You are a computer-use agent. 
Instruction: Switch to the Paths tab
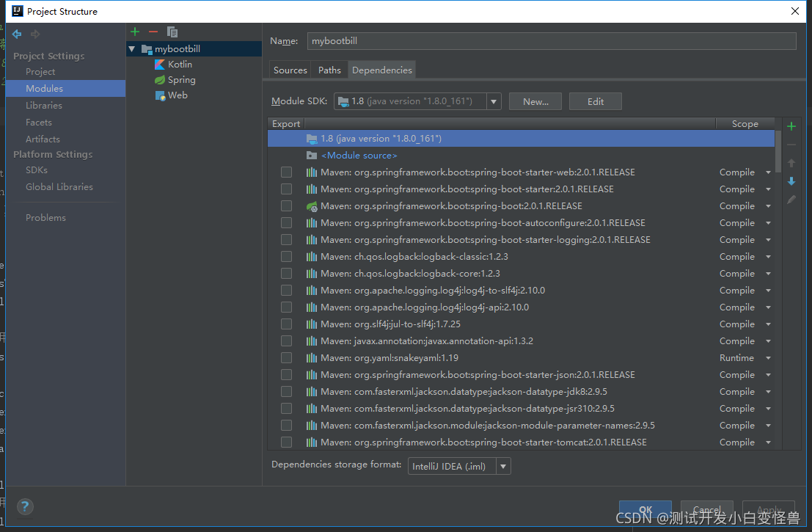coord(329,70)
